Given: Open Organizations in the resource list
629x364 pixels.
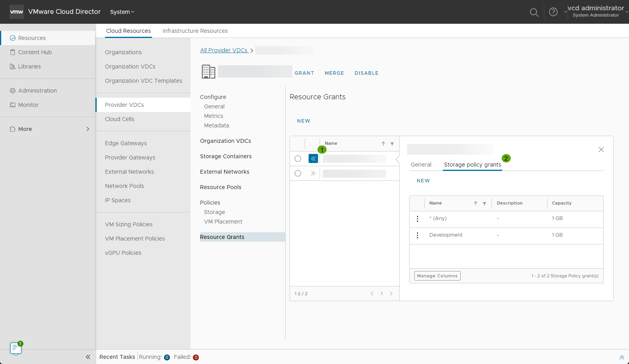Looking at the screenshot, I should [123, 52].
